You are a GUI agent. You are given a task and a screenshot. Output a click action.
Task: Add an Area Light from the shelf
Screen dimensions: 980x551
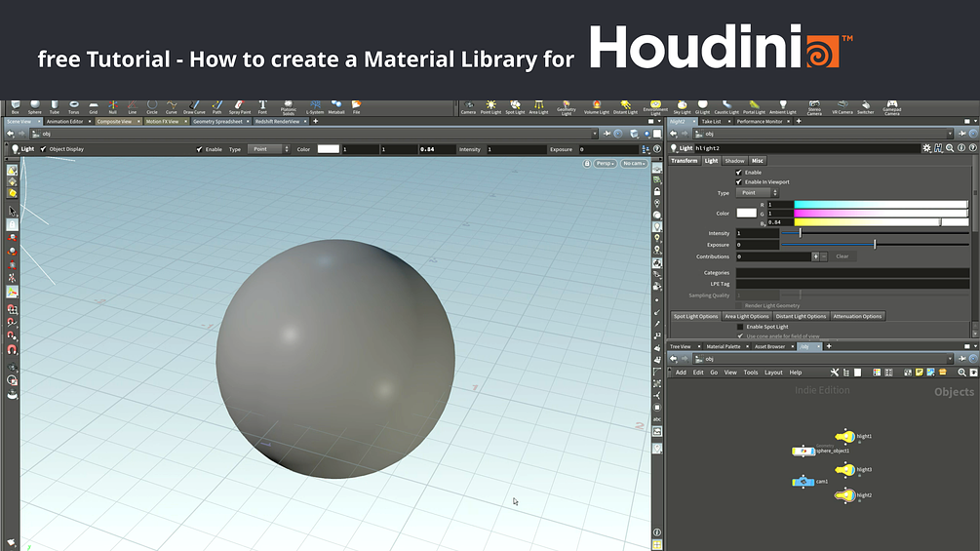(x=538, y=107)
